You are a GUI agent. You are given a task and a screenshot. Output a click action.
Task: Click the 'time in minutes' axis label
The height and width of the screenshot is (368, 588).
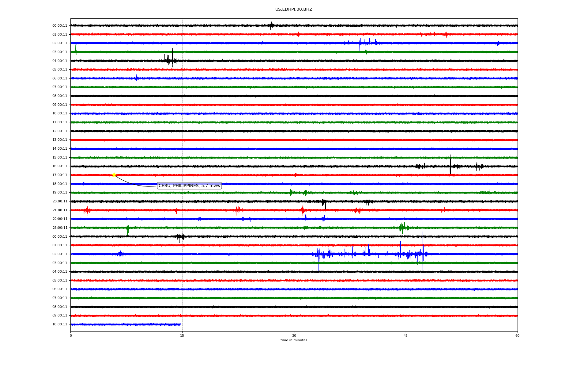click(294, 340)
